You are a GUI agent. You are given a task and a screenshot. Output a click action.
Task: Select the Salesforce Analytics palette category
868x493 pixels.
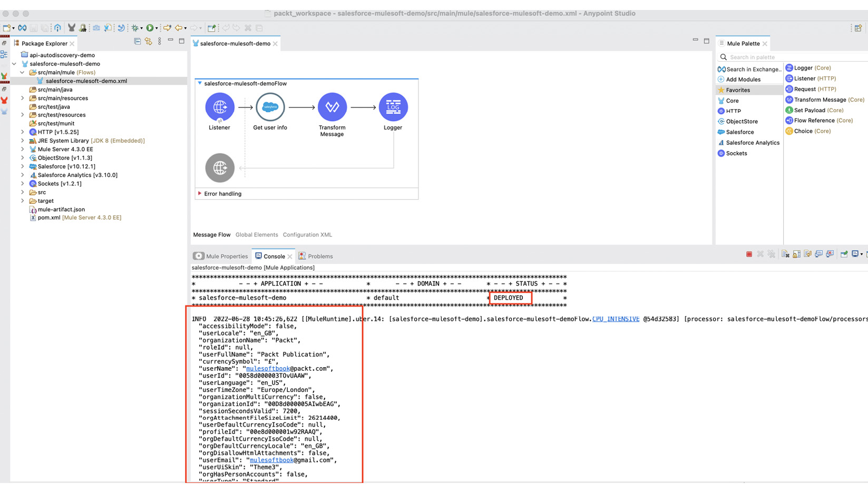tap(749, 143)
